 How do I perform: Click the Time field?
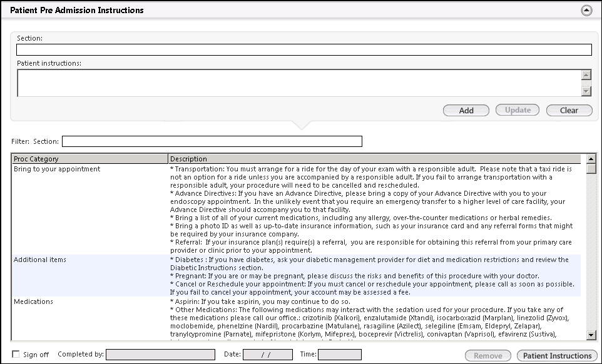click(x=340, y=355)
